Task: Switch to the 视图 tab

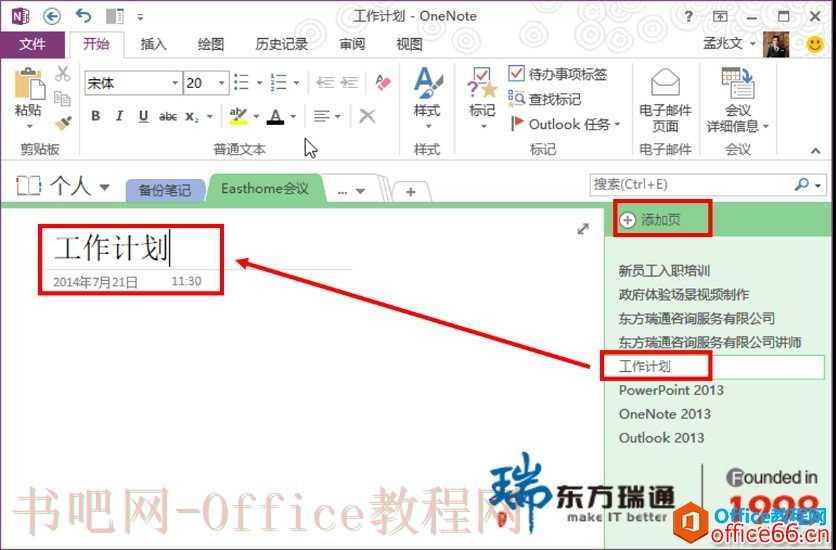Action: (x=409, y=44)
